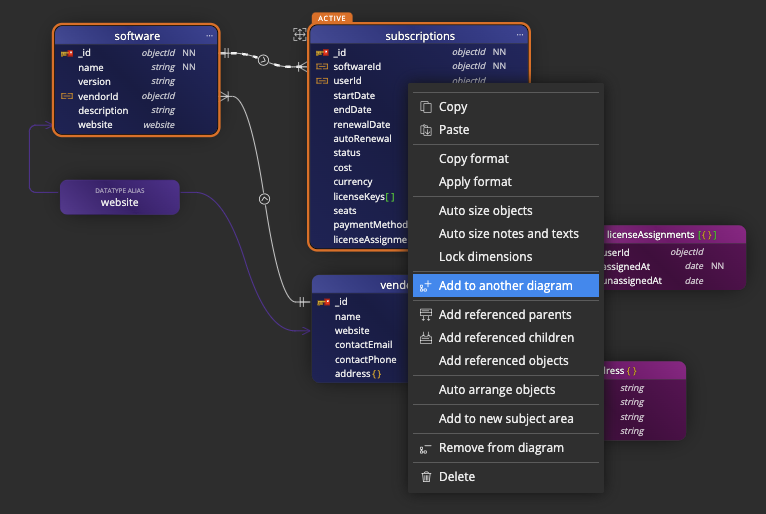Click the trash icon next to Delete
This screenshot has width=766, height=514.
426,477
